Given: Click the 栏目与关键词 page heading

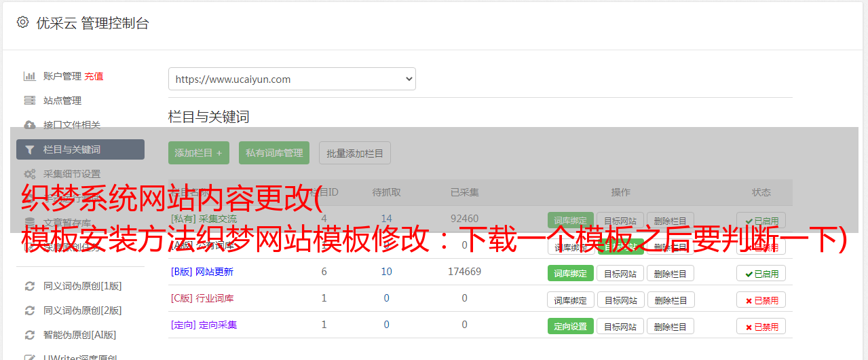Looking at the screenshot, I should tap(209, 117).
